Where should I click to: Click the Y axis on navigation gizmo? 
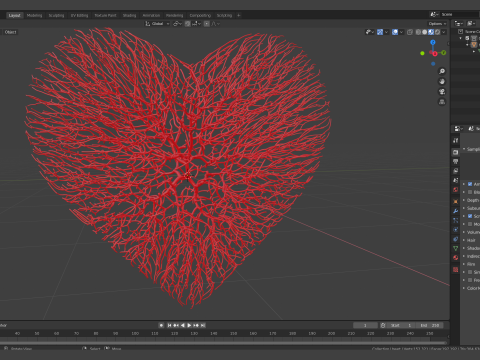443,53
